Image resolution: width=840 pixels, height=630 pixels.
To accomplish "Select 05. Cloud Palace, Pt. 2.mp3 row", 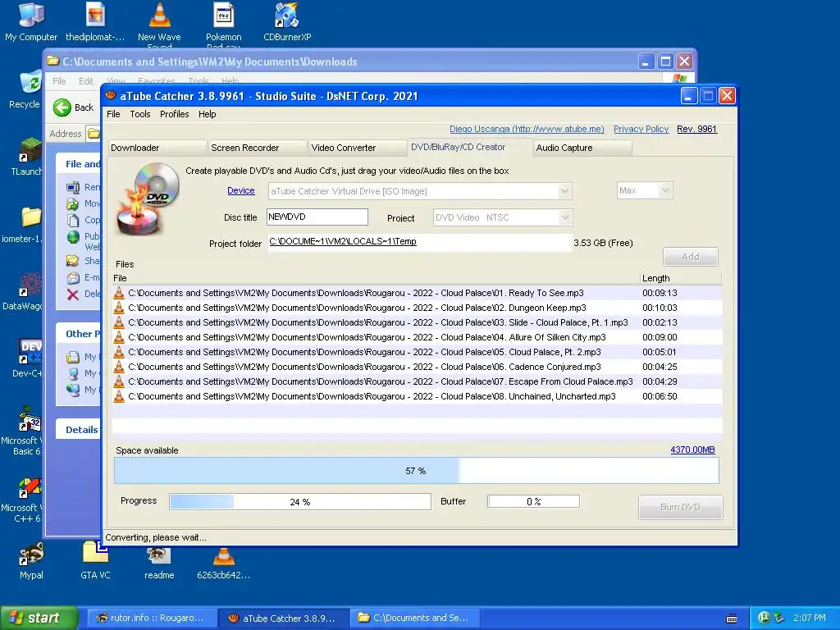I will 418,352.
